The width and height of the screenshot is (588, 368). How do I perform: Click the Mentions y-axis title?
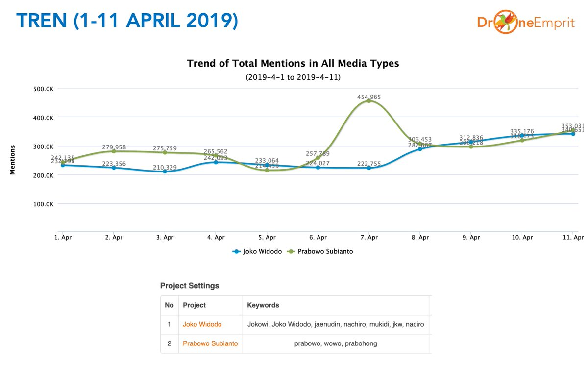click(13, 160)
